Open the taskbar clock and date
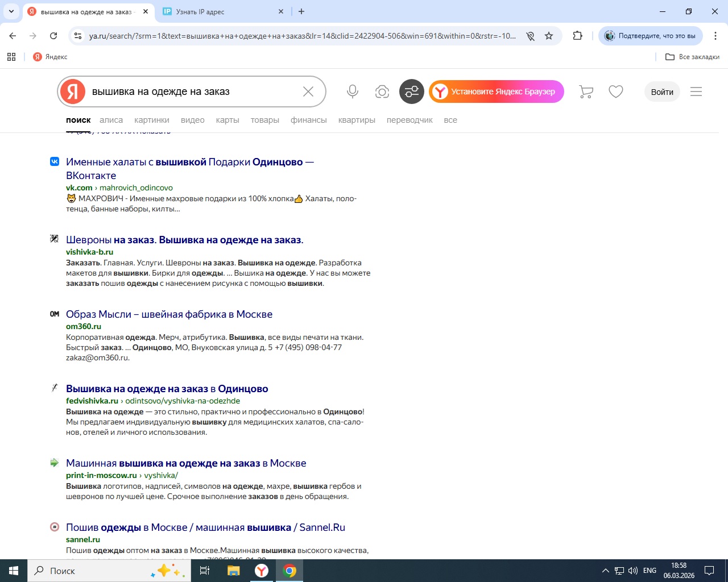The width and height of the screenshot is (728, 582). pos(679,571)
